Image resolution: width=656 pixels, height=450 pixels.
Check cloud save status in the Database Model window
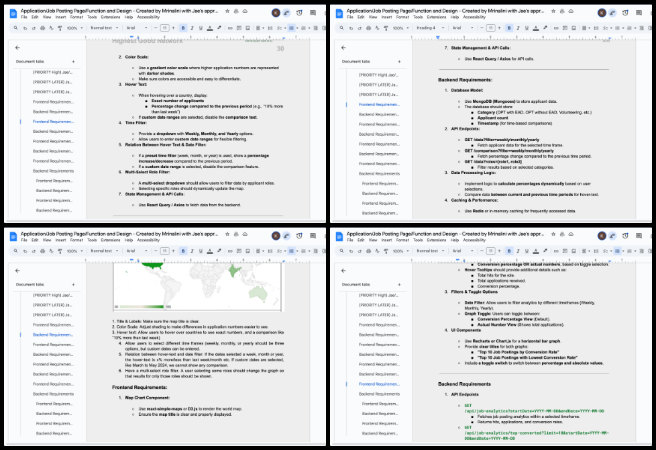click(x=571, y=11)
